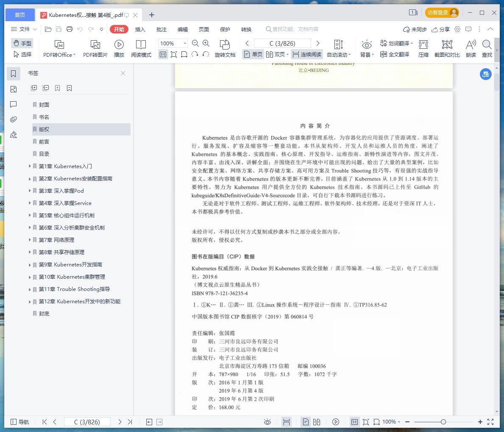Expand 第1章 Kubernetes入门 bookmark
The image size is (504, 432).
click(x=30, y=166)
